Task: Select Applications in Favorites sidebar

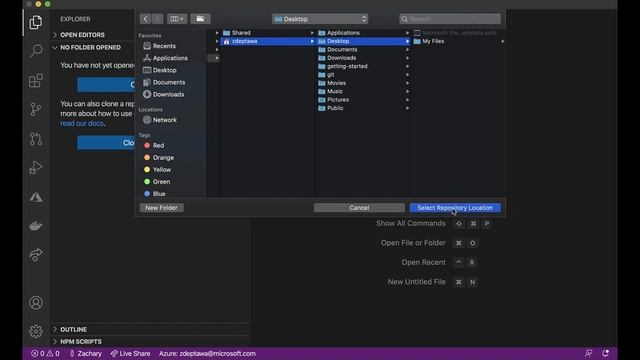Action: coord(166,58)
